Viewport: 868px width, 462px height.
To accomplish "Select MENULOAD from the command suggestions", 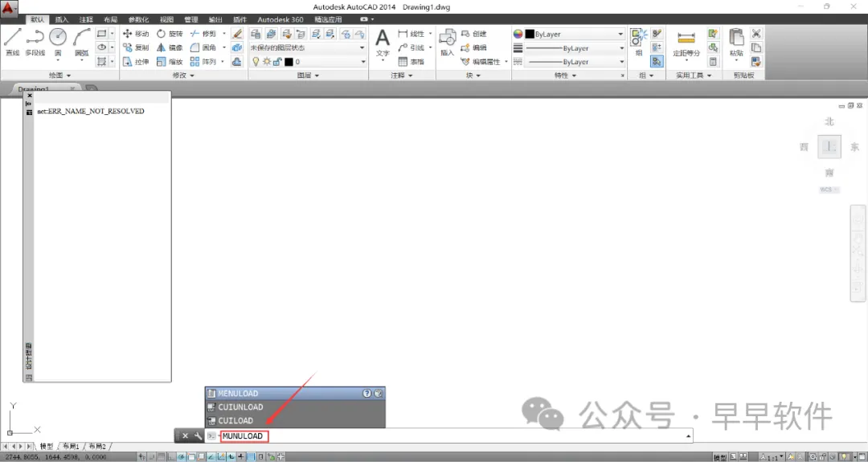I will point(295,394).
